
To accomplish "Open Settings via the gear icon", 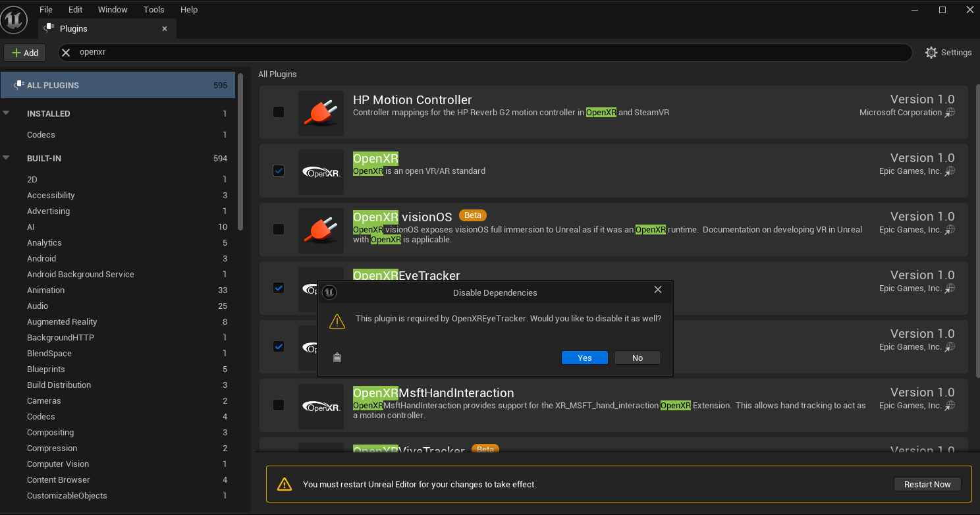I will point(931,53).
